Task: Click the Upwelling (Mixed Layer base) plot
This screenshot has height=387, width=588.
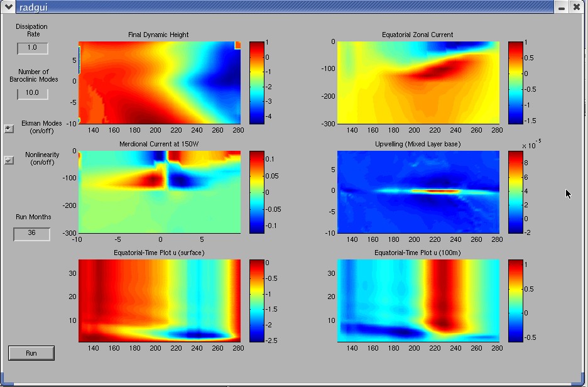Action: [418, 192]
